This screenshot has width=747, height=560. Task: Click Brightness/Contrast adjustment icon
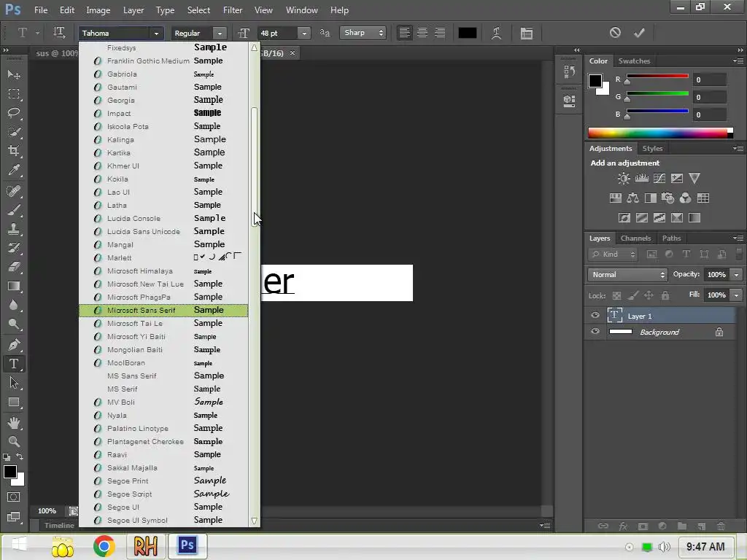(624, 179)
